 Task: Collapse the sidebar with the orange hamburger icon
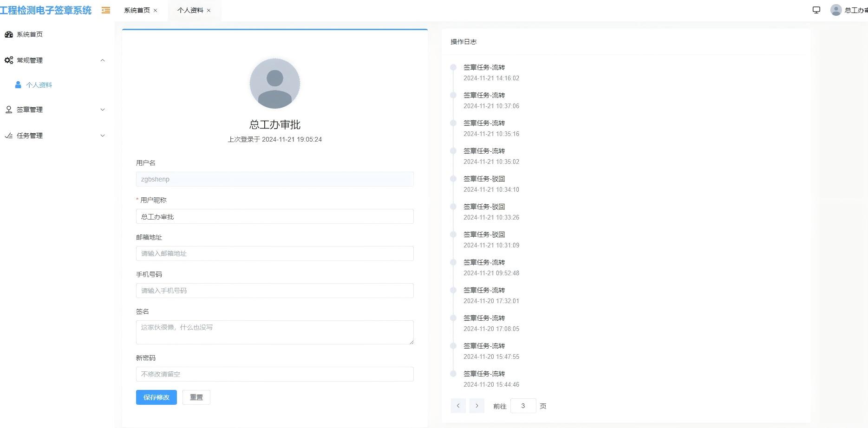click(105, 10)
